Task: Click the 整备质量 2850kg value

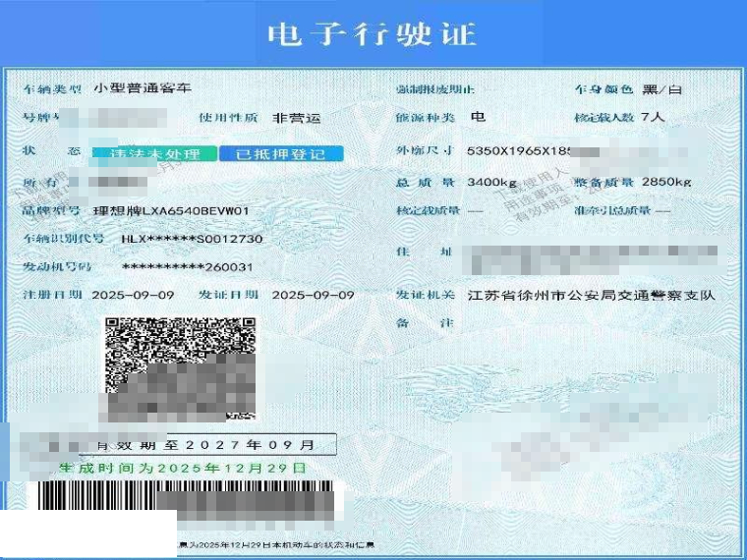Action: (x=665, y=182)
